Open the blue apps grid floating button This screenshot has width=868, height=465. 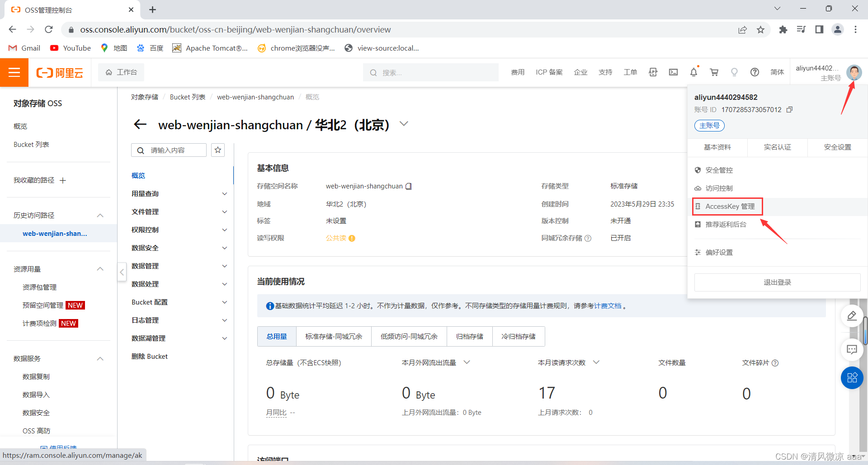(x=852, y=378)
